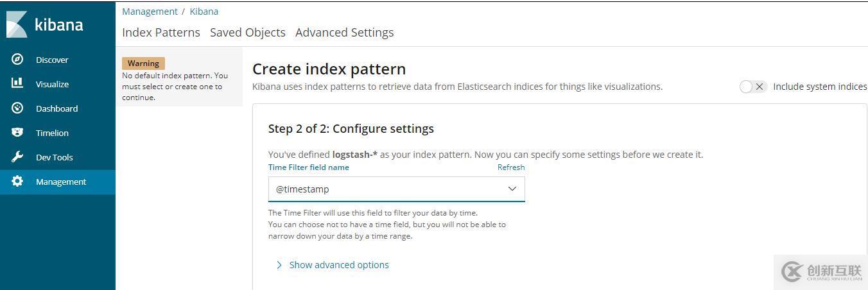The width and height of the screenshot is (868, 290).
Task: Switch to the Saved Objects tab
Action: point(247,33)
